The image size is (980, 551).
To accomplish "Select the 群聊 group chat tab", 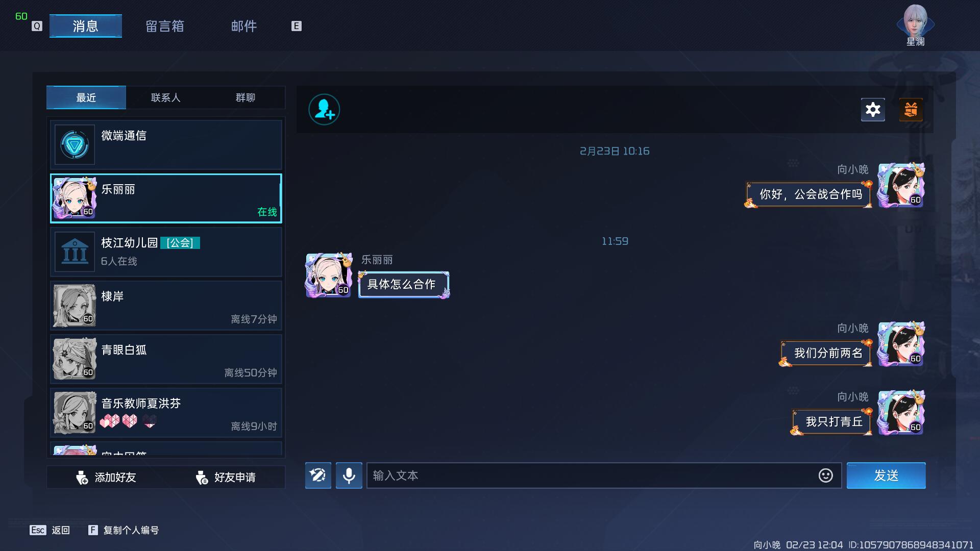I will point(245,97).
